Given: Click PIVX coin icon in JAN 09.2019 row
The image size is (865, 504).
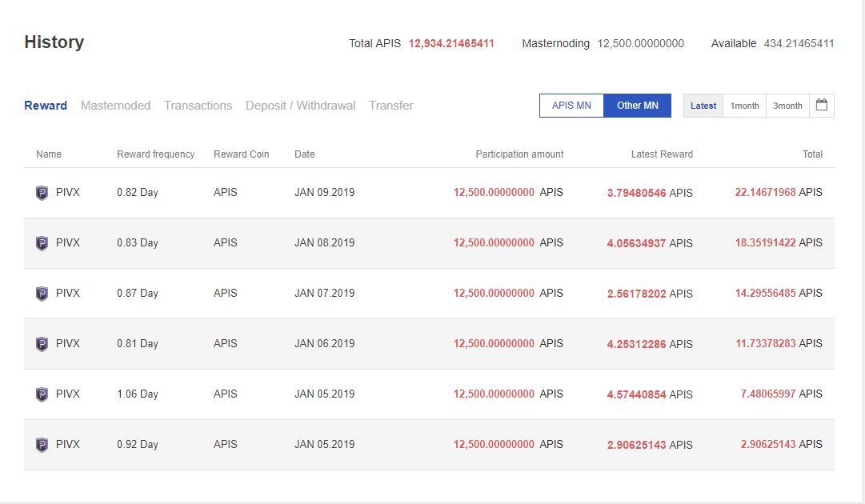Looking at the screenshot, I should (42, 193).
